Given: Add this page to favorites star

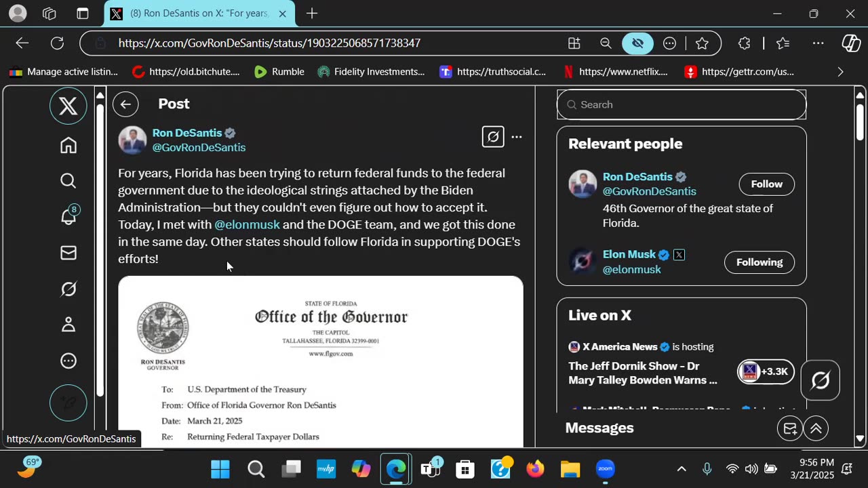Looking at the screenshot, I should pos(702,43).
